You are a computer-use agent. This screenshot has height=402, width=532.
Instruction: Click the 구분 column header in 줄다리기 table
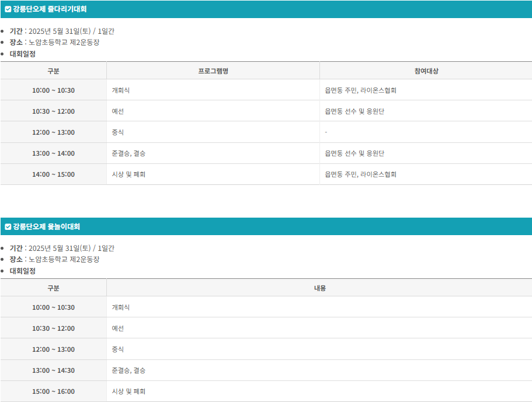click(x=53, y=71)
